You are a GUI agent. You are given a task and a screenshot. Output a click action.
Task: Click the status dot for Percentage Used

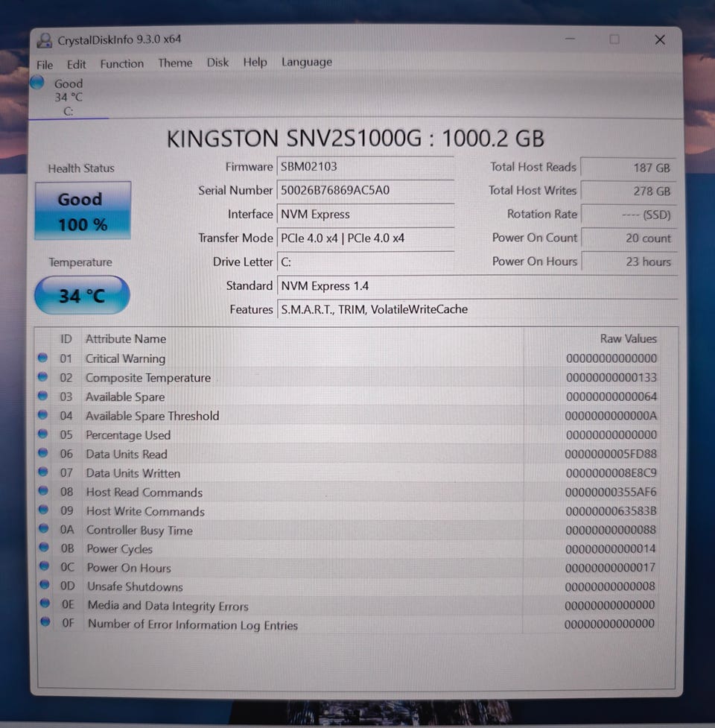pyautogui.click(x=42, y=434)
